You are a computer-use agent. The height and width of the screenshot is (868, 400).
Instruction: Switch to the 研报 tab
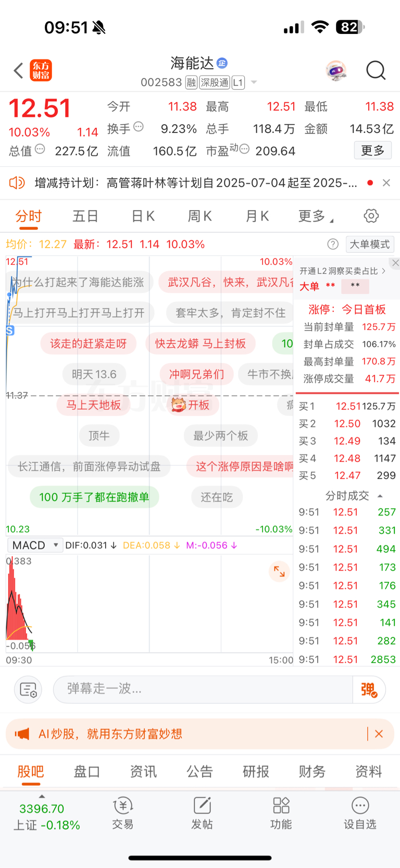pyautogui.click(x=256, y=772)
